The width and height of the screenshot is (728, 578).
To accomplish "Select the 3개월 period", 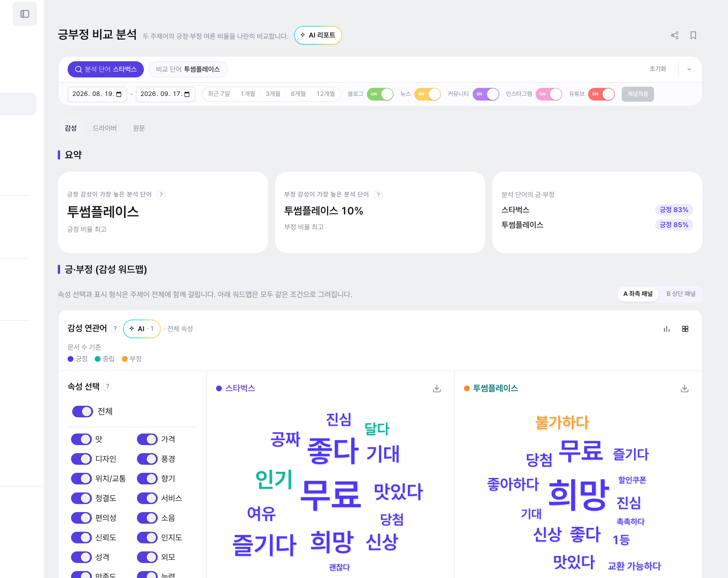I will click(x=273, y=94).
